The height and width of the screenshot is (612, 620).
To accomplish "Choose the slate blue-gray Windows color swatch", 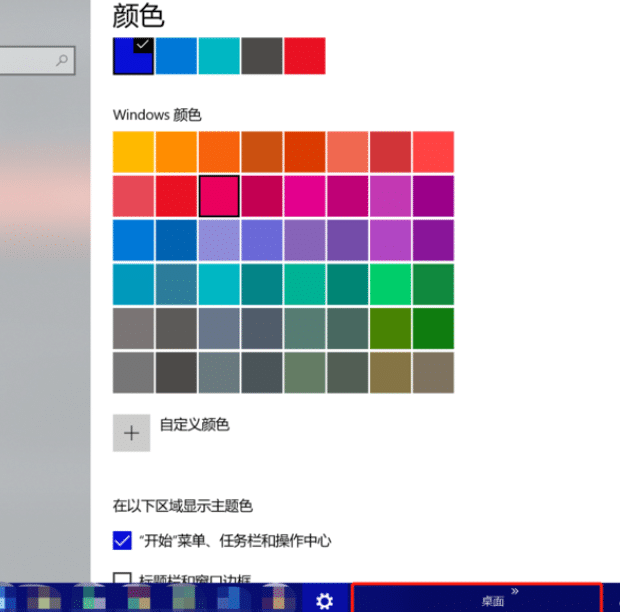I will coord(219,328).
